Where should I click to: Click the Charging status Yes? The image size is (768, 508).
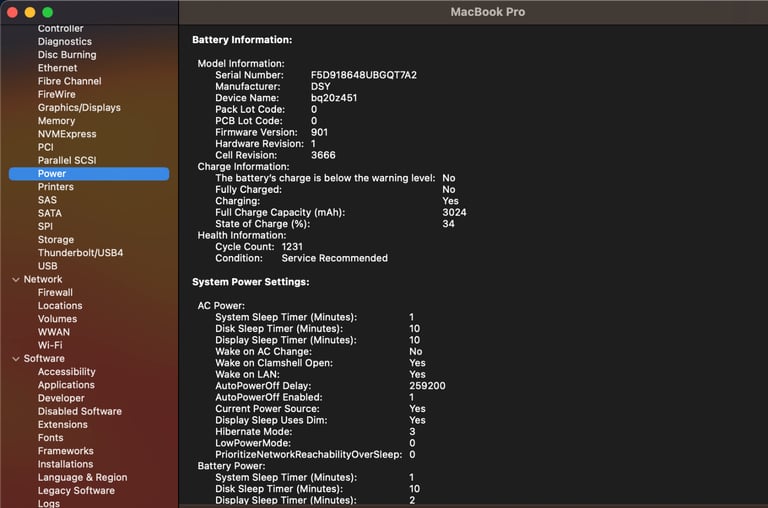coord(450,201)
